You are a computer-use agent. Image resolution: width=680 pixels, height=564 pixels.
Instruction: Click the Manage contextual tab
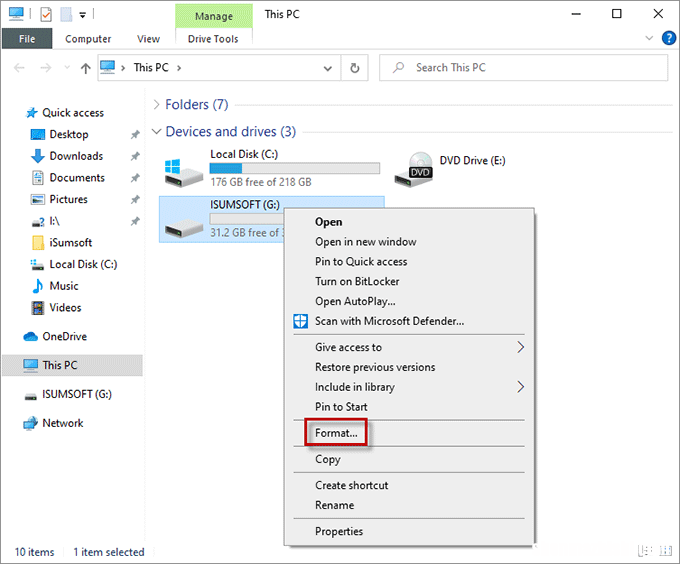click(214, 16)
